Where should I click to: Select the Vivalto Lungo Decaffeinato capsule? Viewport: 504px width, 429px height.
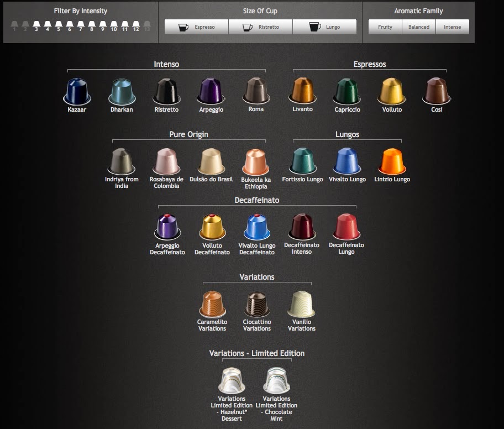click(x=257, y=227)
